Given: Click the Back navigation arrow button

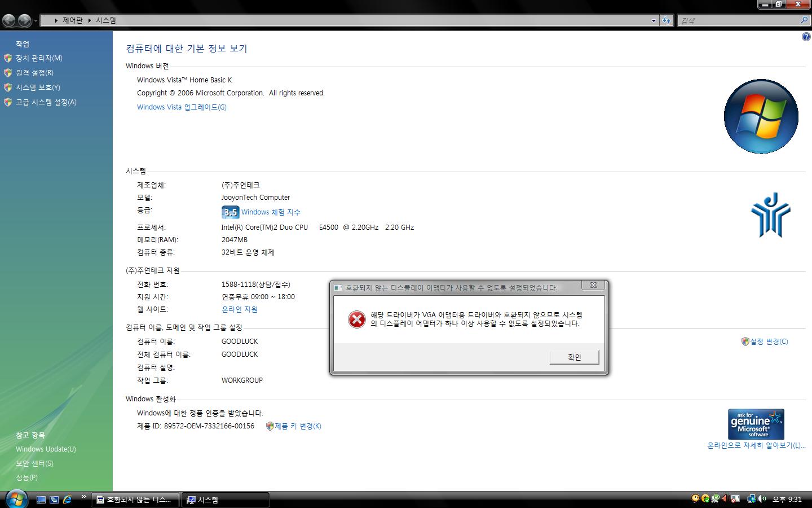Looking at the screenshot, I should tap(8, 21).
